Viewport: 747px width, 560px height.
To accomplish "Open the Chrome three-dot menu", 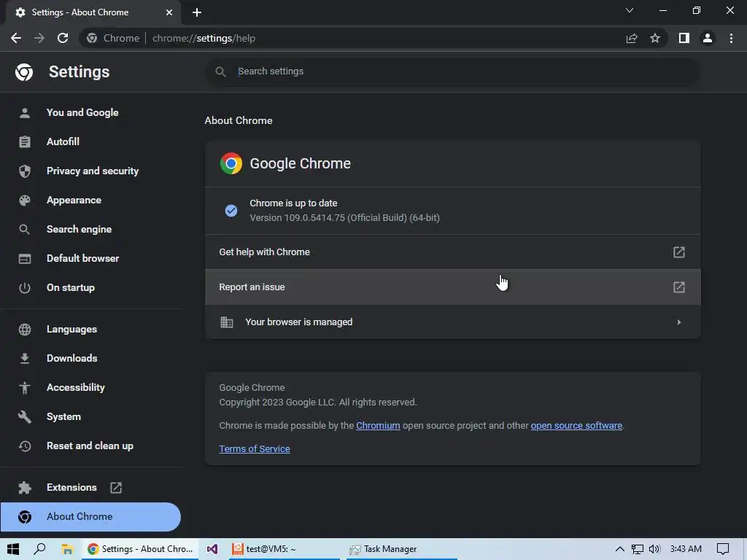I will click(x=731, y=38).
